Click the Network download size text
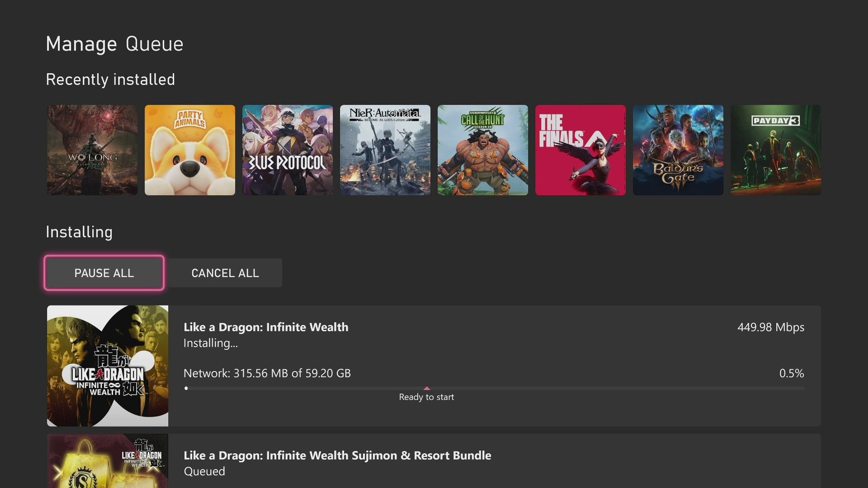Viewport: 868px width, 488px height. point(267,373)
